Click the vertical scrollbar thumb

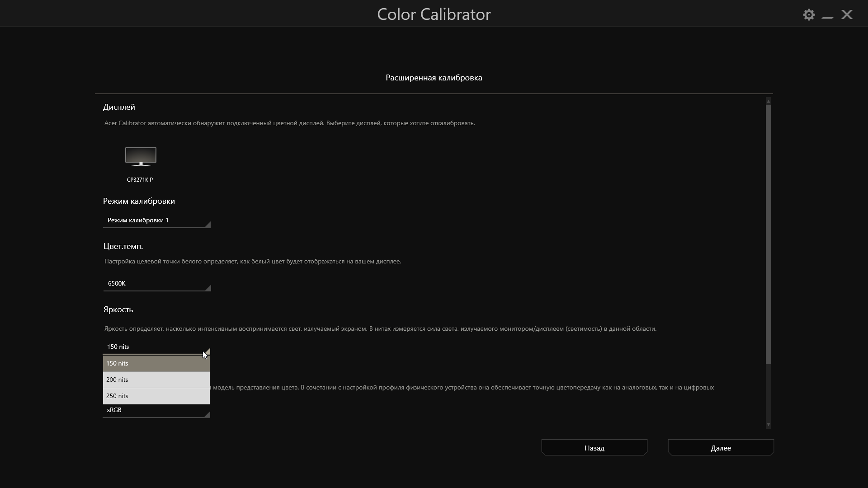[x=768, y=234]
